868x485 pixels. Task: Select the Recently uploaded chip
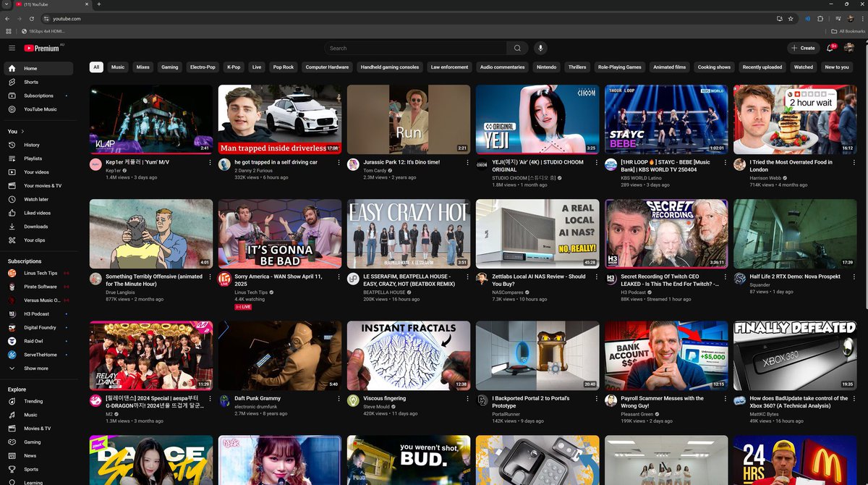762,67
